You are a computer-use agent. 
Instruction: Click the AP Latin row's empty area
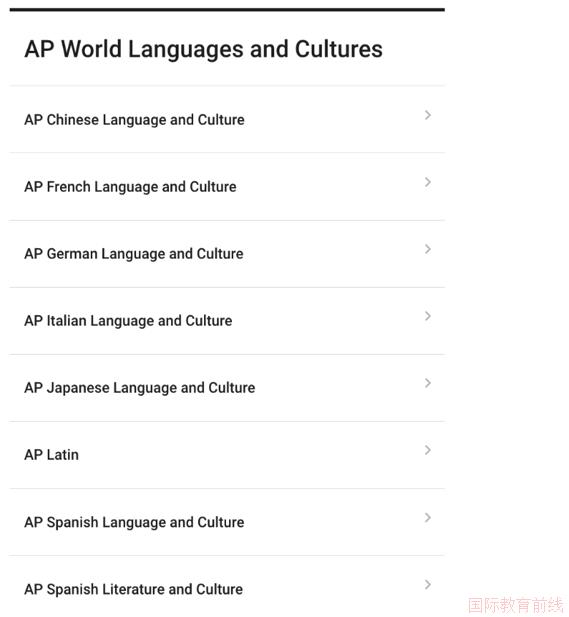click(252, 455)
